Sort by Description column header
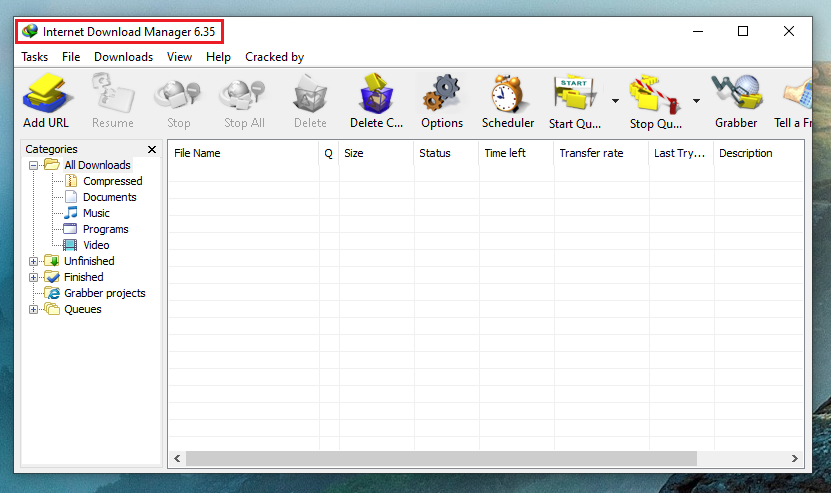Image resolution: width=831 pixels, height=493 pixels. 759,153
